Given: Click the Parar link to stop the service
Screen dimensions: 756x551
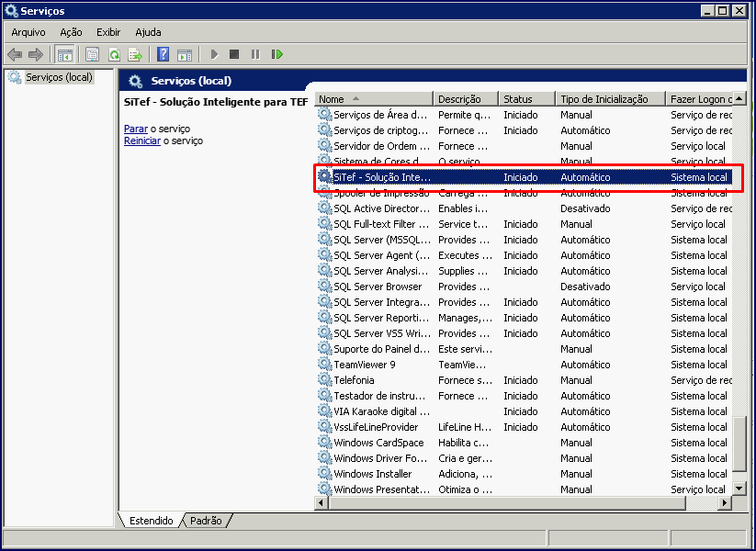Looking at the screenshot, I should (x=135, y=129).
